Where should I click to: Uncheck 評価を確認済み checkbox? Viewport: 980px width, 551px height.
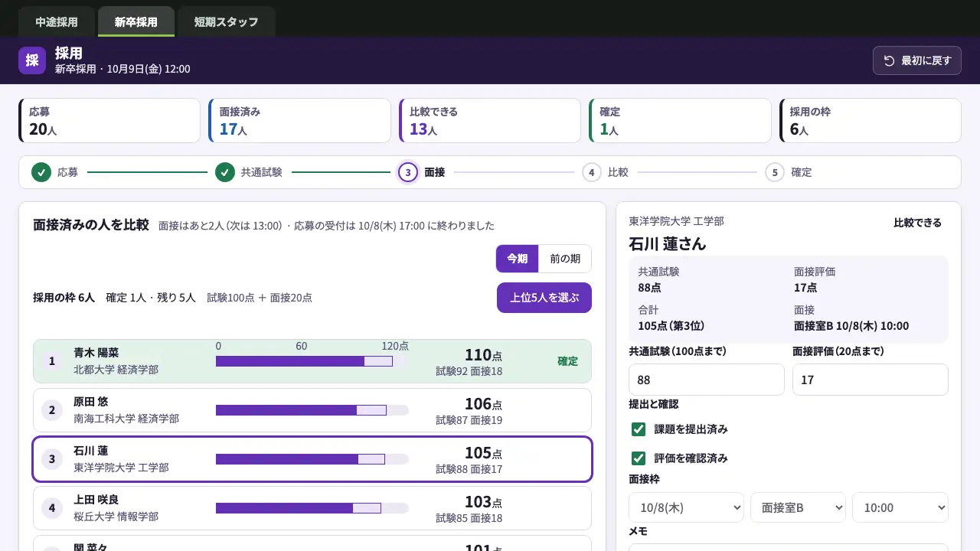point(639,458)
